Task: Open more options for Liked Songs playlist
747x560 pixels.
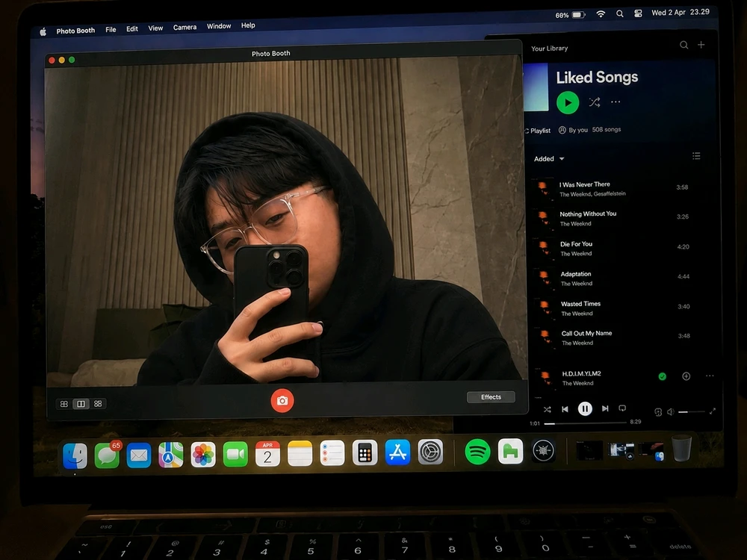Action: point(616,102)
